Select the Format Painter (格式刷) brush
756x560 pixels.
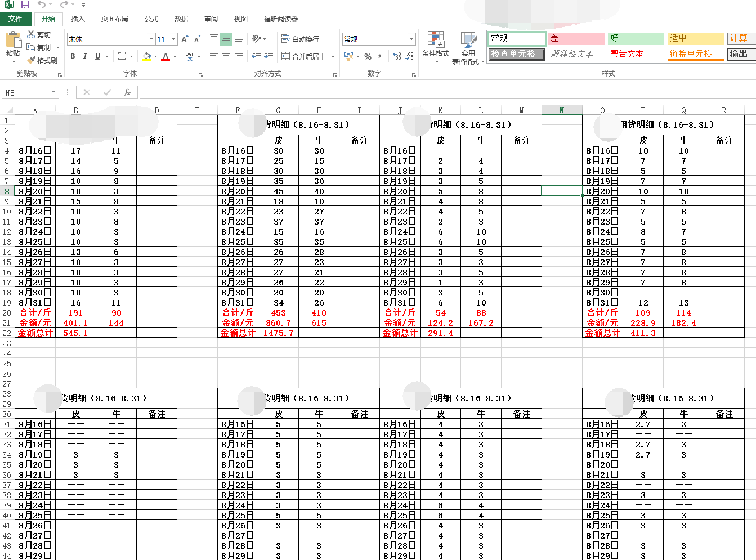pos(32,60)
